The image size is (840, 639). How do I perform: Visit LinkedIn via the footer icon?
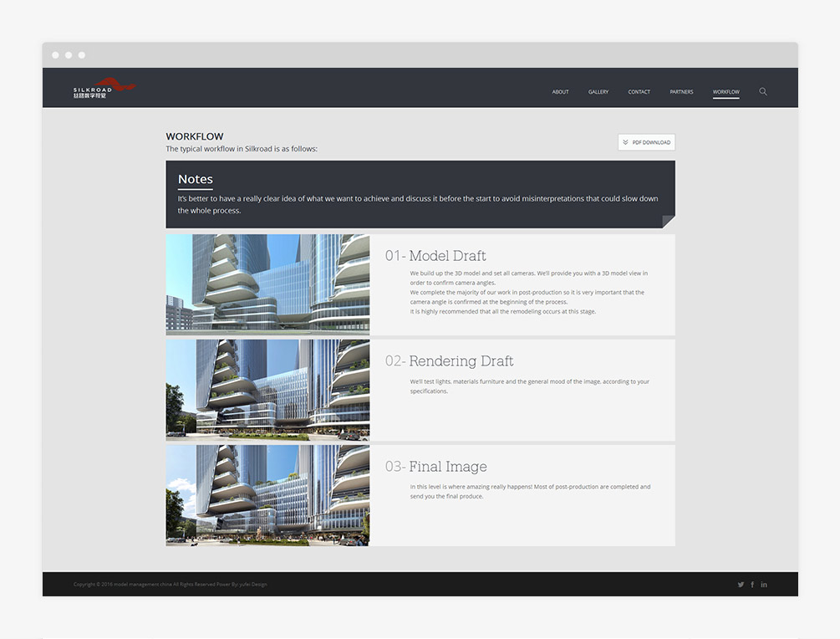[764, 585]
